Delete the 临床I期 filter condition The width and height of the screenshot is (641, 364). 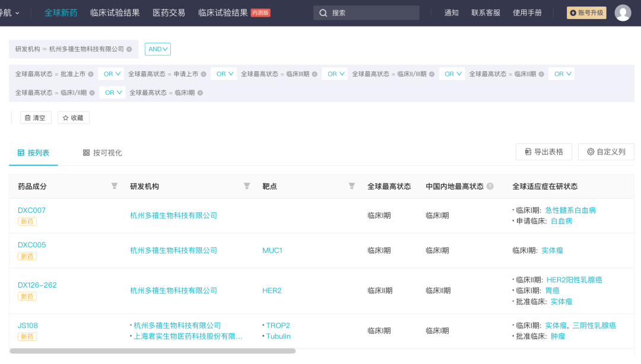(x=200, y=93)
